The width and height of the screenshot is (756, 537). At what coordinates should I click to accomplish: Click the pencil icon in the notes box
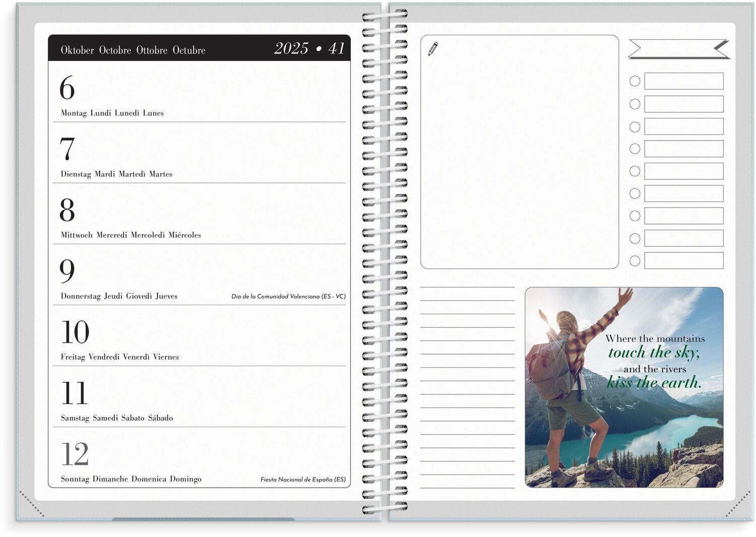433,49
